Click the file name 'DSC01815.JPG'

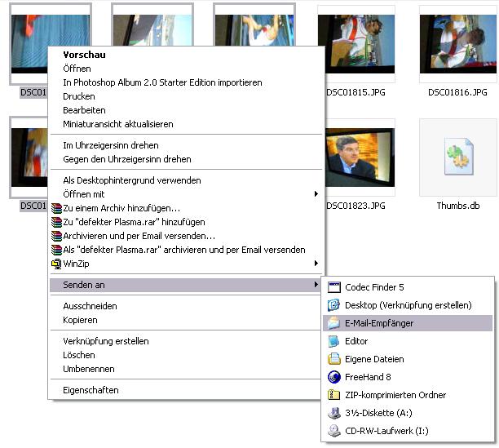pos(355,93)
